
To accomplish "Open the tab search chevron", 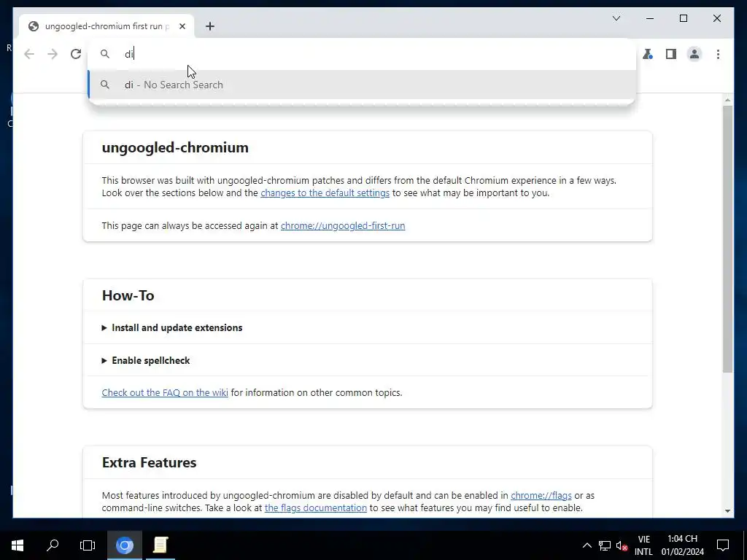I will [x=616, y=18].
